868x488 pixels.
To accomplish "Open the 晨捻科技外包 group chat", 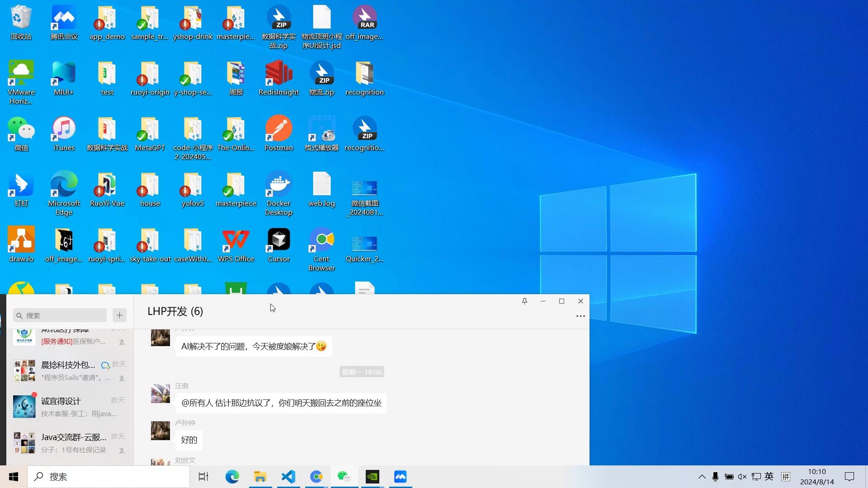I will (x=70, y=371).
